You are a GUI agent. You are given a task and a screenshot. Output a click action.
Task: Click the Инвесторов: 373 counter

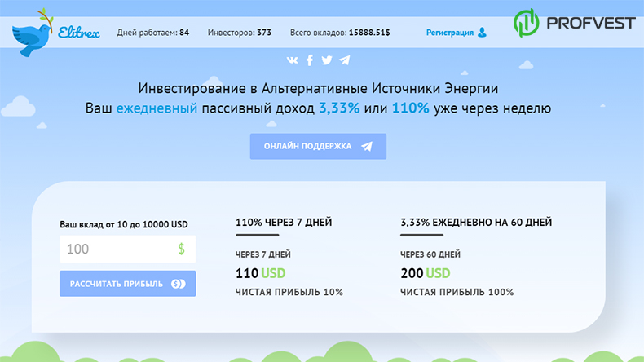[240, 33]
